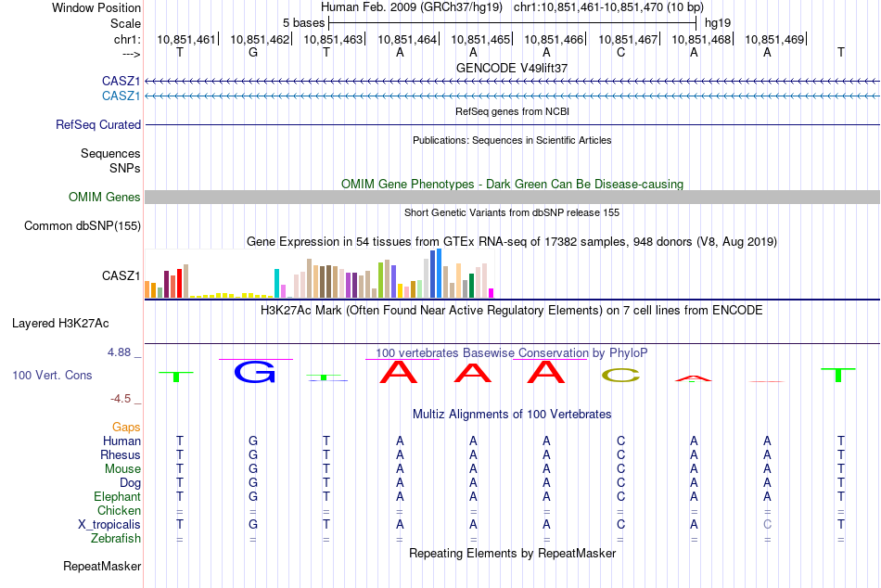Select the Chicken species label
The height and width of the screenshot is (588, 881).
(119, 510)
